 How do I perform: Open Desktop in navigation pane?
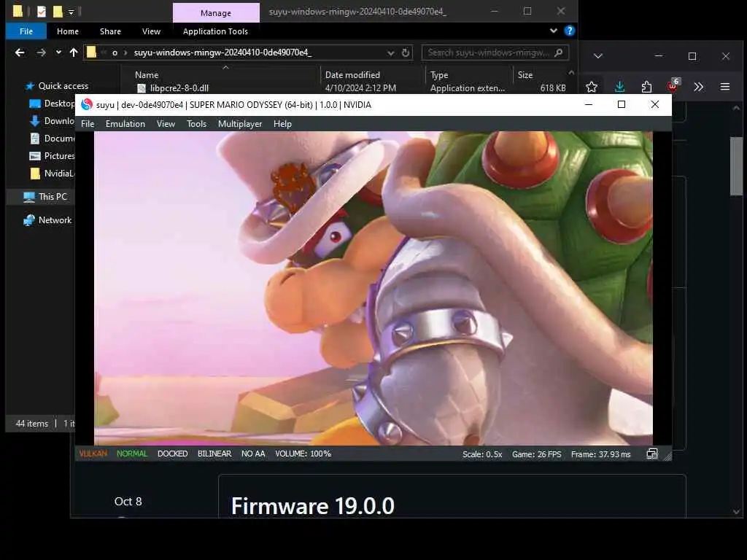click(x=52, y=104)
